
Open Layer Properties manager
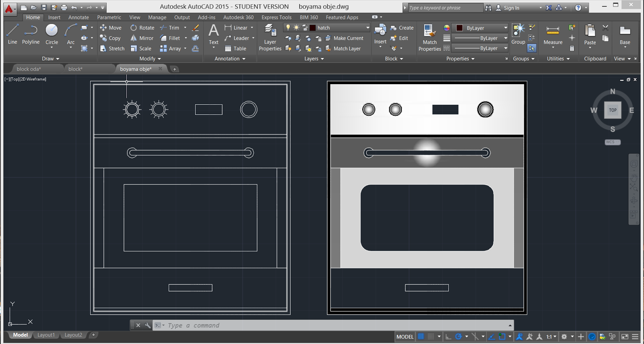click(270, 37)
